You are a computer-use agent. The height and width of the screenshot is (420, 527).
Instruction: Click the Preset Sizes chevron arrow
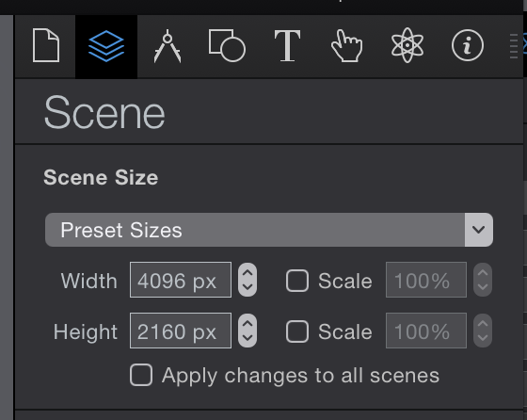tap(479, 230)
